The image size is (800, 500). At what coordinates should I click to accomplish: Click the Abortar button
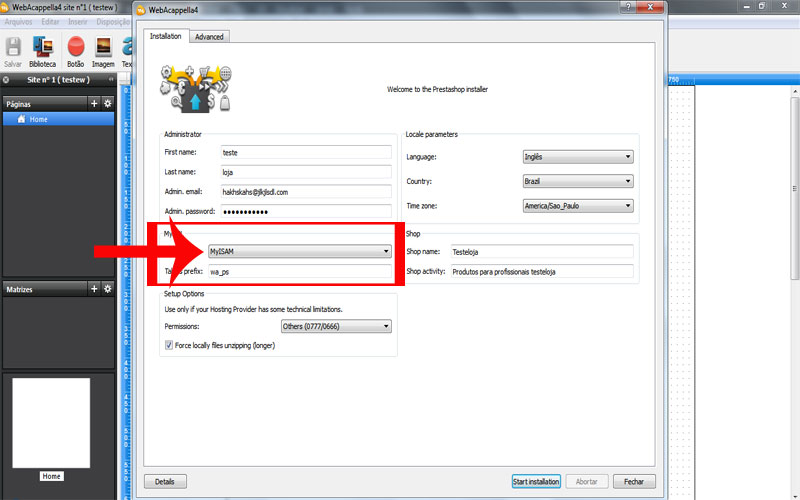point(587,481)
